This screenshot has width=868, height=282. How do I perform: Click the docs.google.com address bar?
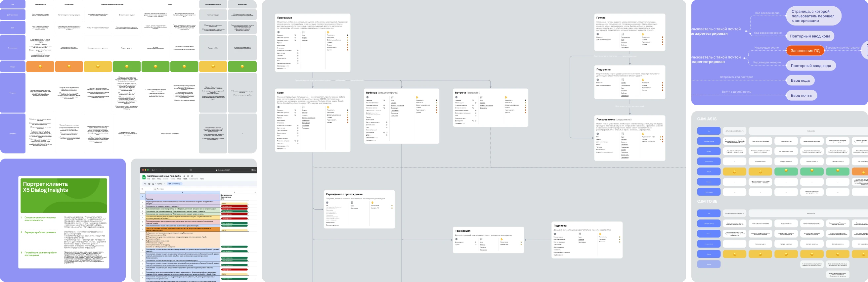click(x=223, y=170)
